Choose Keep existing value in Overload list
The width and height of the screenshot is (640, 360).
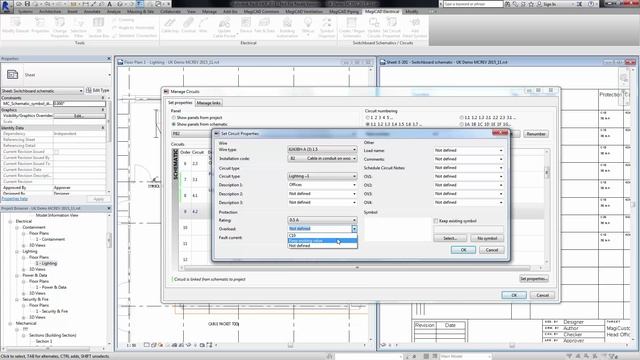tap(322, 241)
